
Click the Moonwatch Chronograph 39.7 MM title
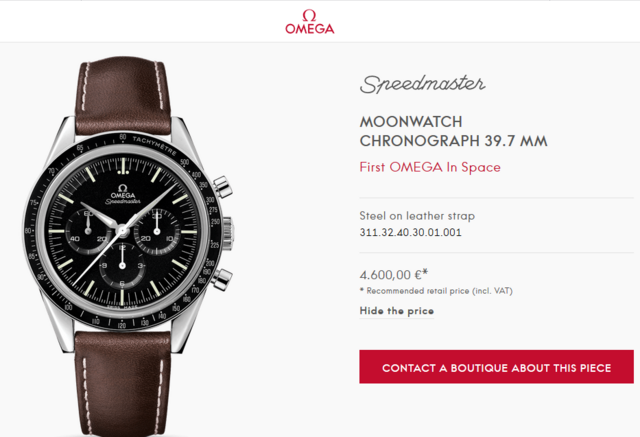(x=453, y=131)
